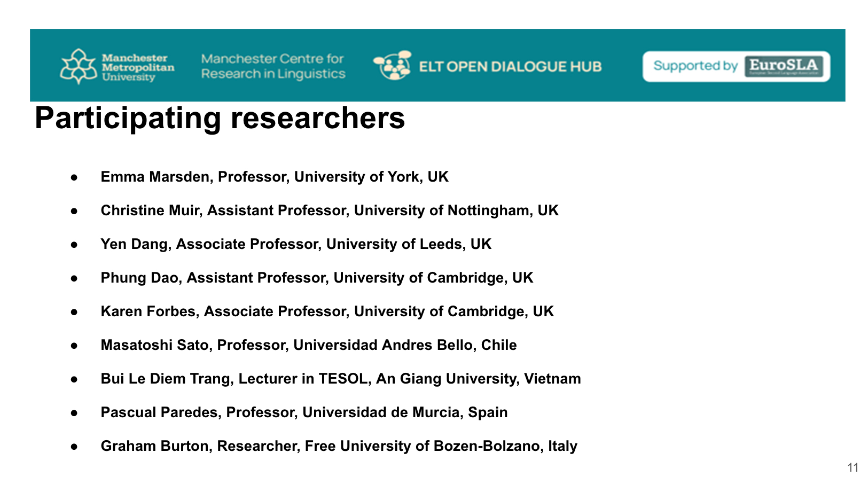Click Manchester Centre for Research in Linguistics text
Screen dimensions: 868x492
[x=273, y=66]
